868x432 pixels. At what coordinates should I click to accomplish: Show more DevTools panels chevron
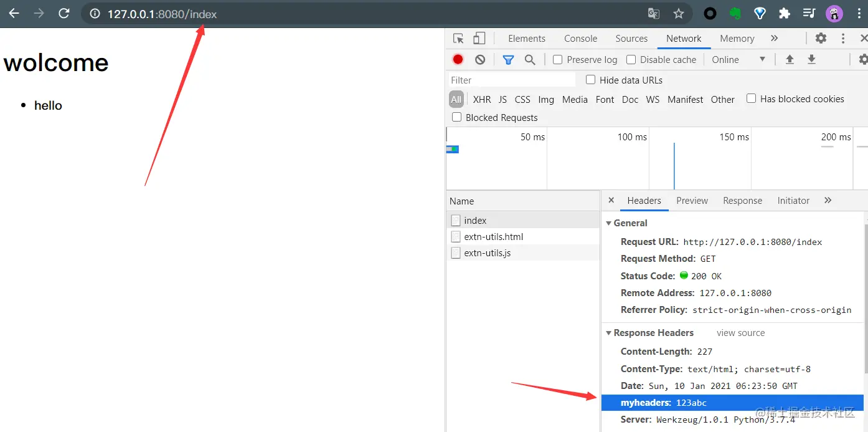click(x=774, y=39)
